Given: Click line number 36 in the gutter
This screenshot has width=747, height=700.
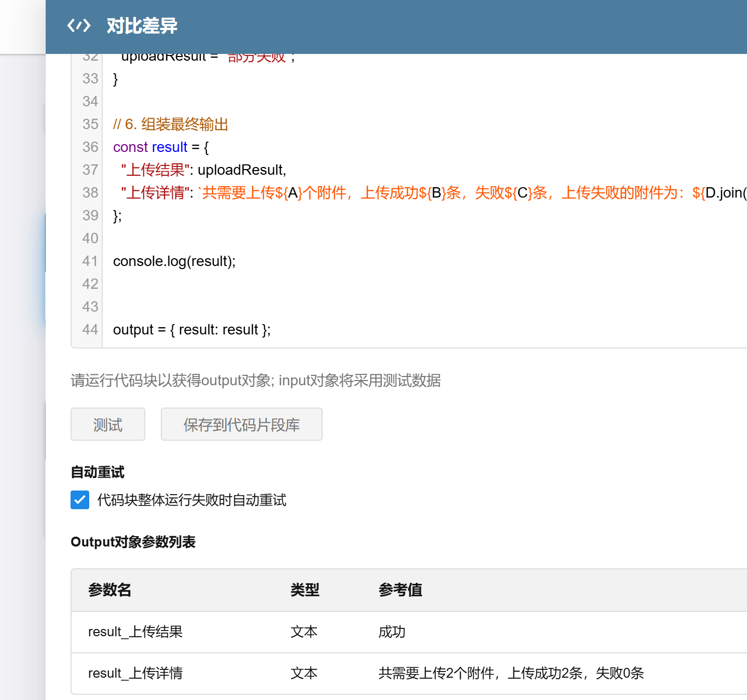Looking at the screenshot, I should point(90,147).
